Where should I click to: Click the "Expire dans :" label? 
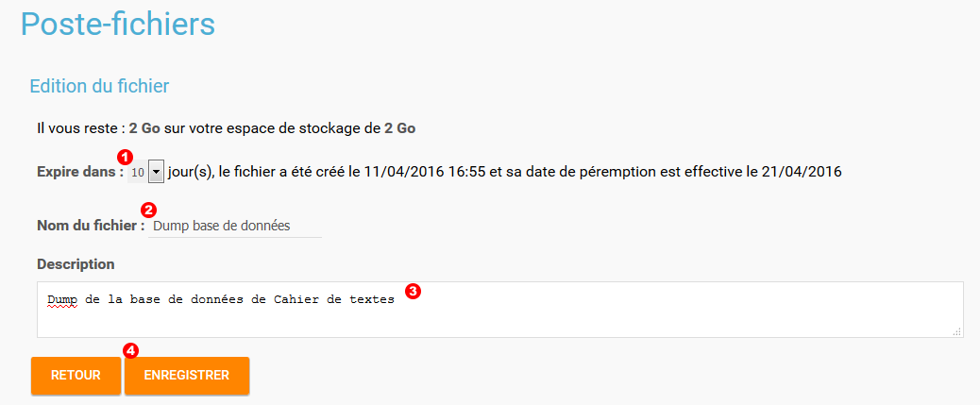(x=80, y=173)
